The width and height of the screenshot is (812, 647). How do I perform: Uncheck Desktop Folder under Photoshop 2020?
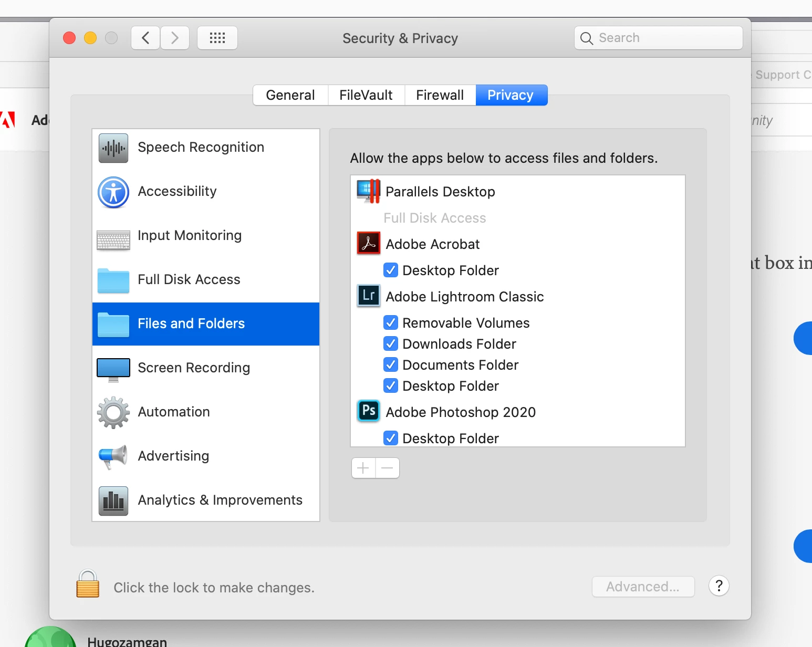coord(391,438)
